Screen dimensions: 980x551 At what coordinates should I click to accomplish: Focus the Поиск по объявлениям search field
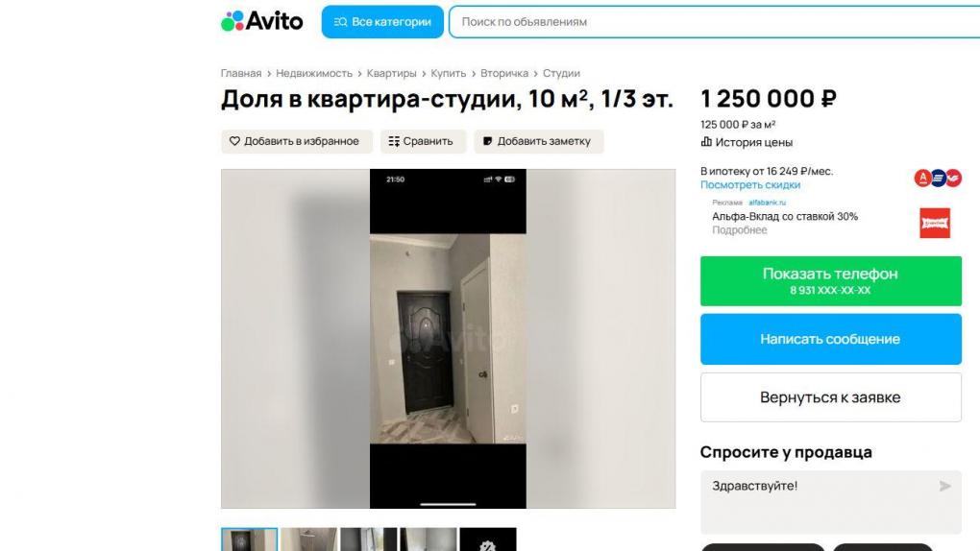point(715,22)
